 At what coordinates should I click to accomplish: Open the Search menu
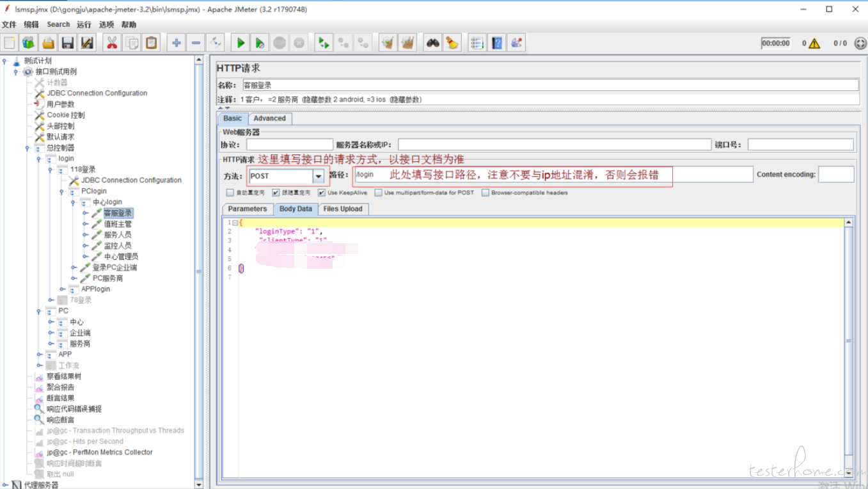point(58,24)
